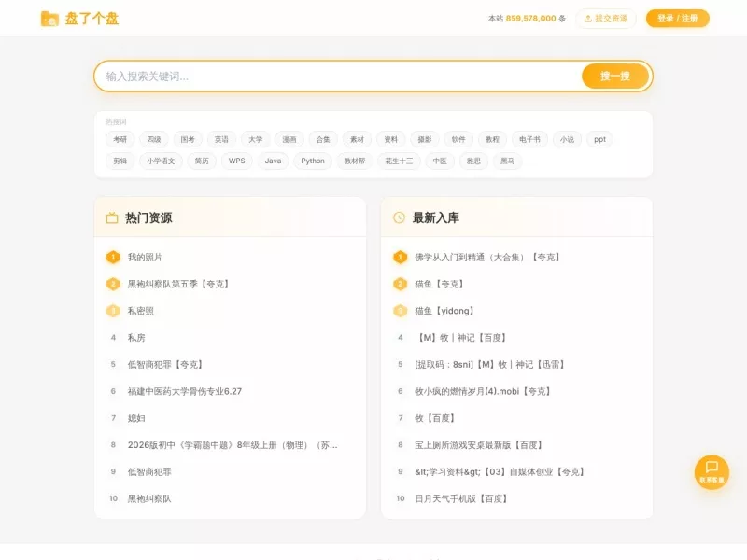Focus the 输入搜索关键词 search field
This screenshot has width=747, height=560.
(337, 77)
